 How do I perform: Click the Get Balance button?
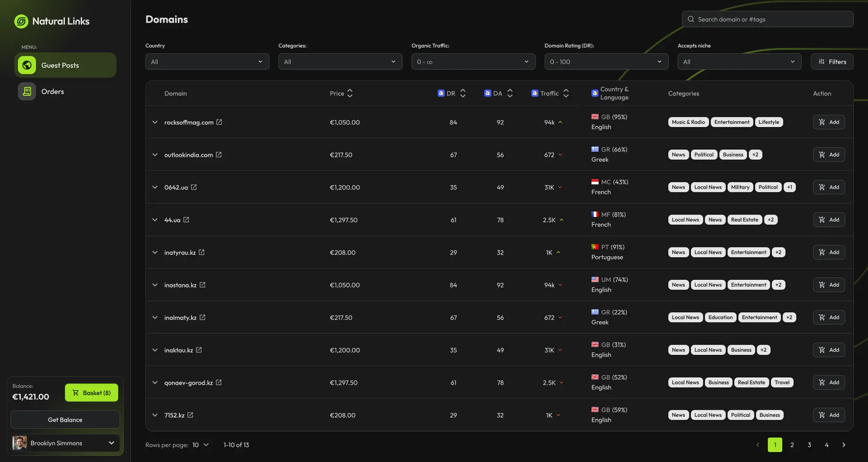pos(65,420)
